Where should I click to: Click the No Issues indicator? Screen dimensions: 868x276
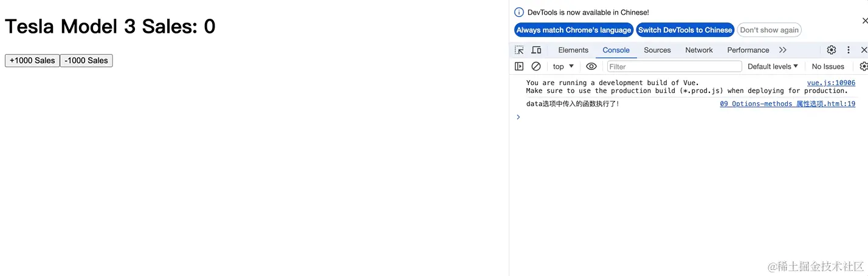click(828, 66)
